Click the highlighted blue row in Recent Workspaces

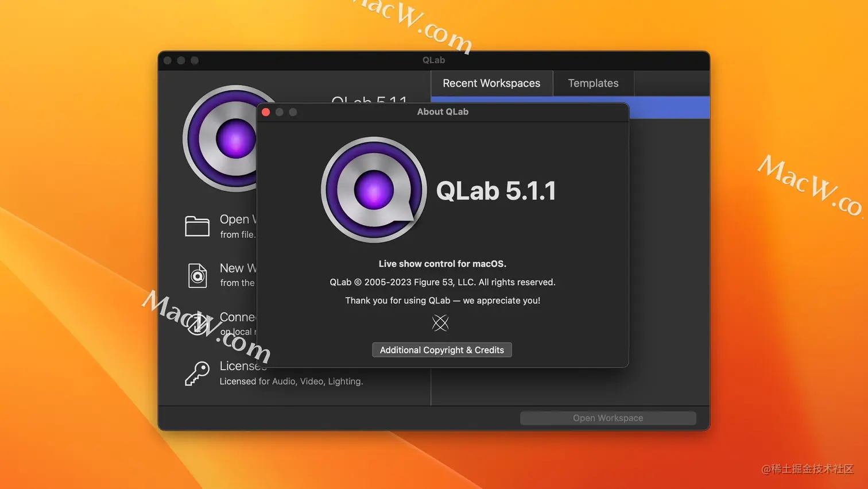669,107
